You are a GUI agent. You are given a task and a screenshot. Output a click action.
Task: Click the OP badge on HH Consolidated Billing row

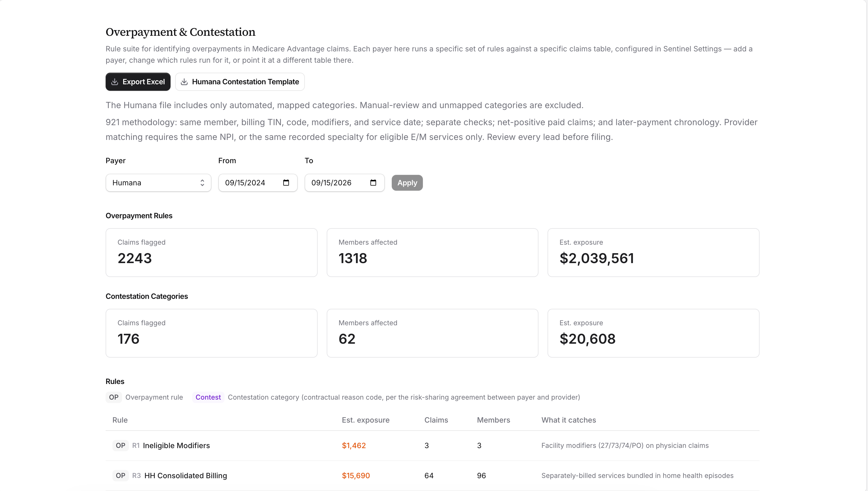[120, 475]
